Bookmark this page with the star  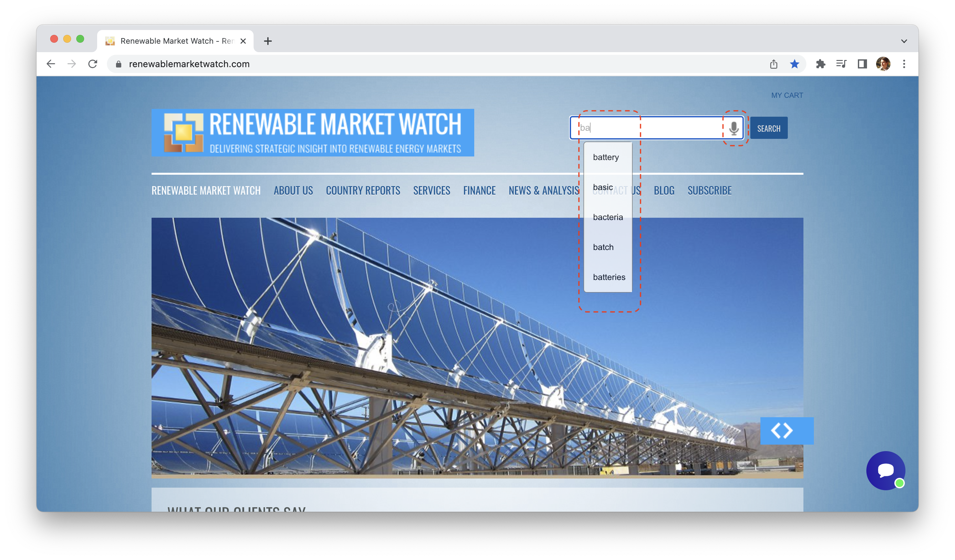(795, 64)
